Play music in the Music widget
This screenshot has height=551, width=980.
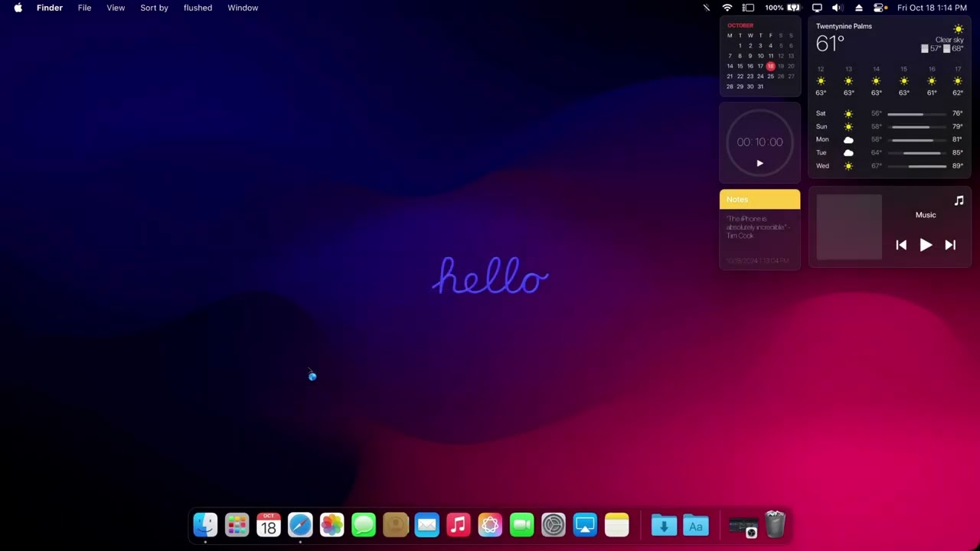(926, 245)
